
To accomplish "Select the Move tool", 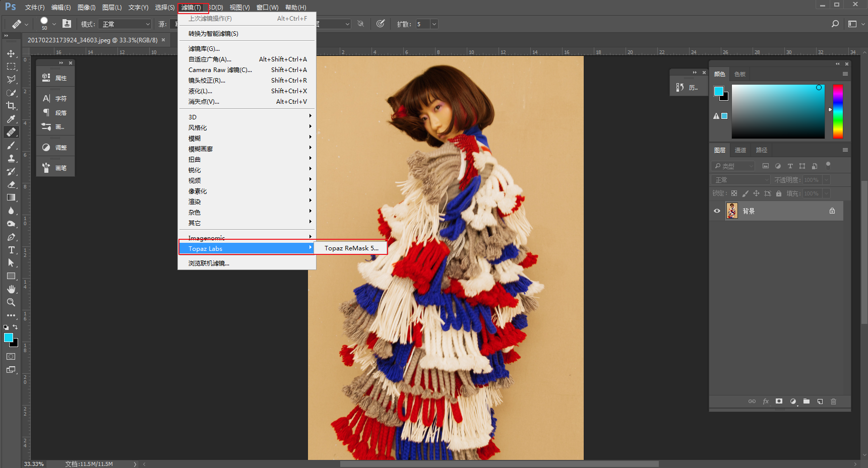I will point(11,53).
